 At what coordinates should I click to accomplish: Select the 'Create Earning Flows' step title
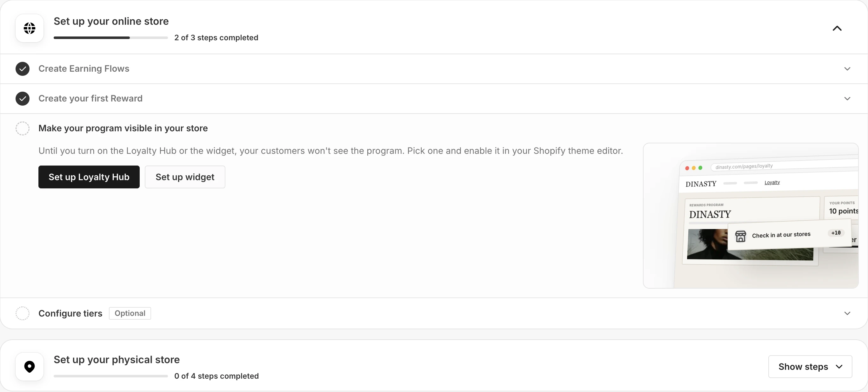(84, 69)
